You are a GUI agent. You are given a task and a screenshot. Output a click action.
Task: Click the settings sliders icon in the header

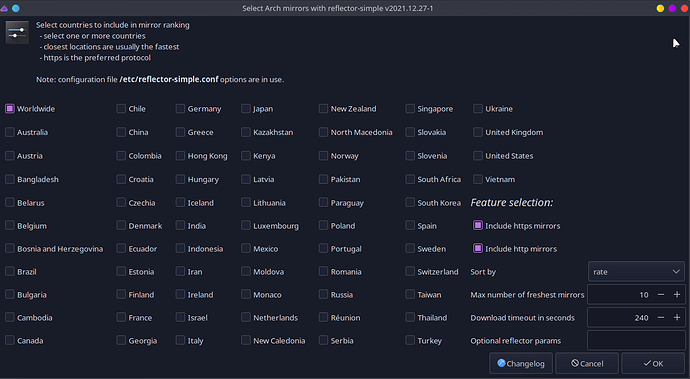(17, 32)
